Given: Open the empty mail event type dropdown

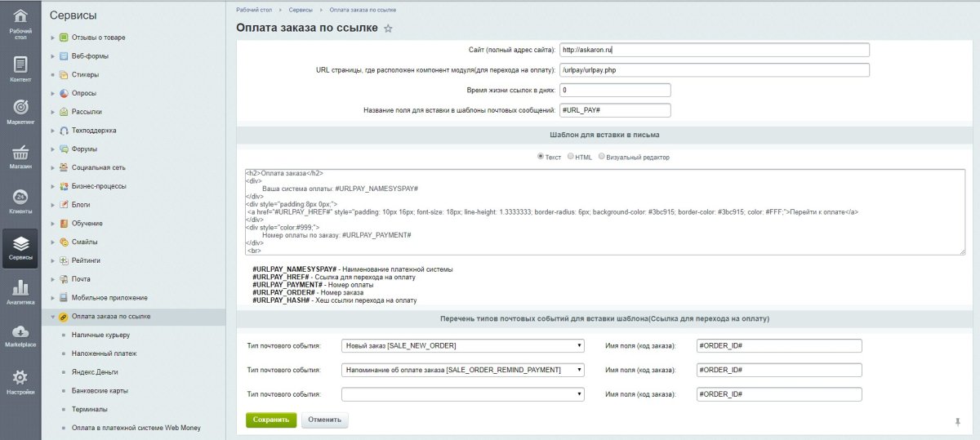Looking at the screenshot, I should (463, 395).
